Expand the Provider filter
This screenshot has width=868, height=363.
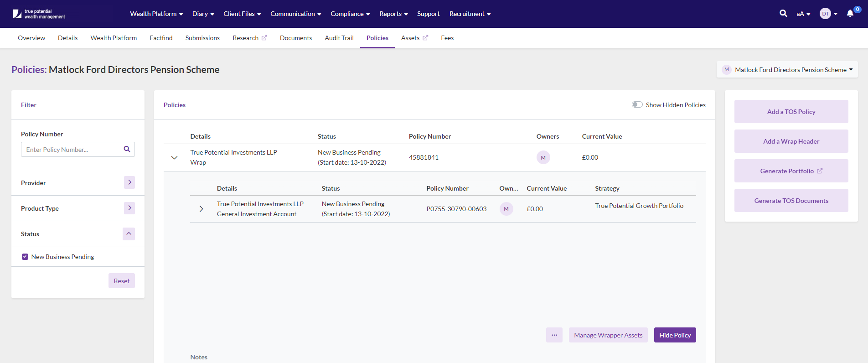(x=129, y=182)
